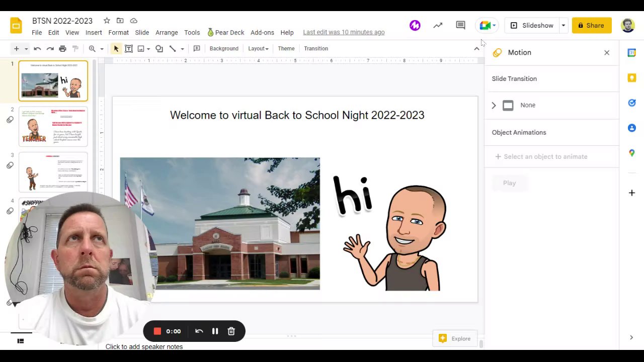Image resolution: width=644 pixels, height=362 pixels.
Task: Open Contacts side panel
Action: click(x=632, y=128)
